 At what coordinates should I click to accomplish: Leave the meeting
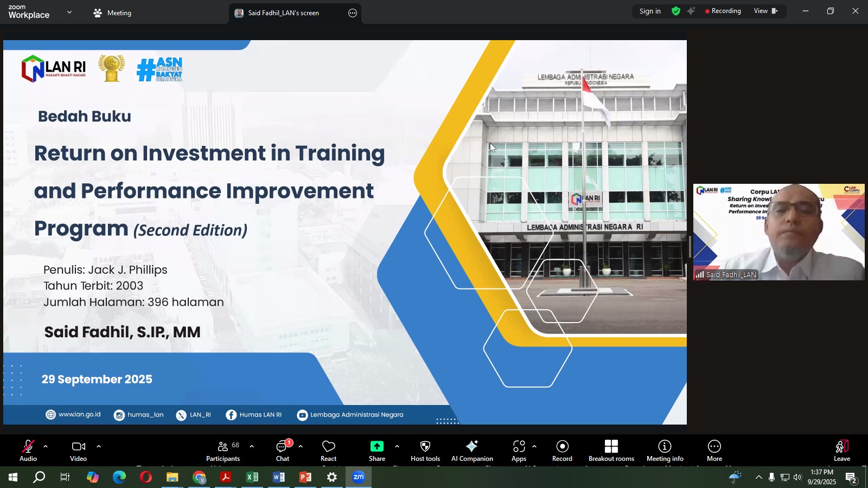click(x=841, y=450)
